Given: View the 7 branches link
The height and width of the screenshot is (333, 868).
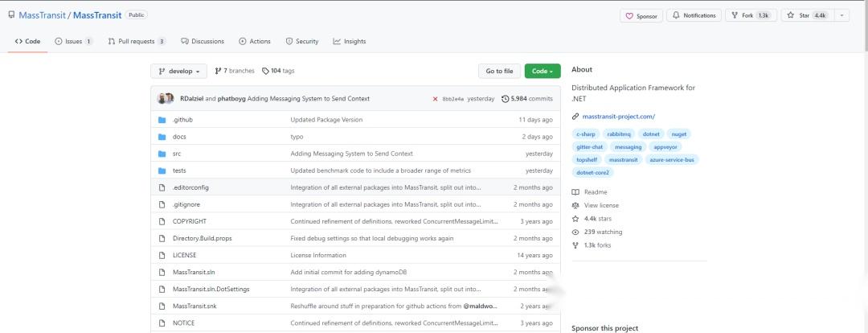Looking at the screenshot, I should click(235, 71).
